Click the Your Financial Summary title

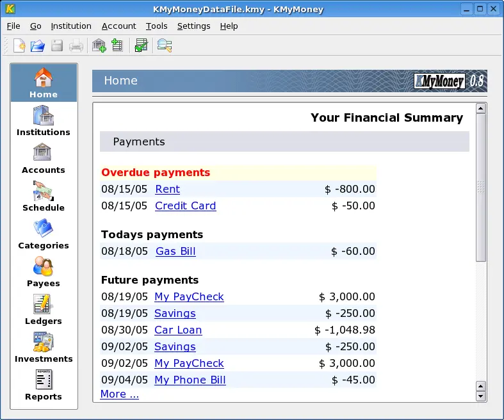click(387, 118)
